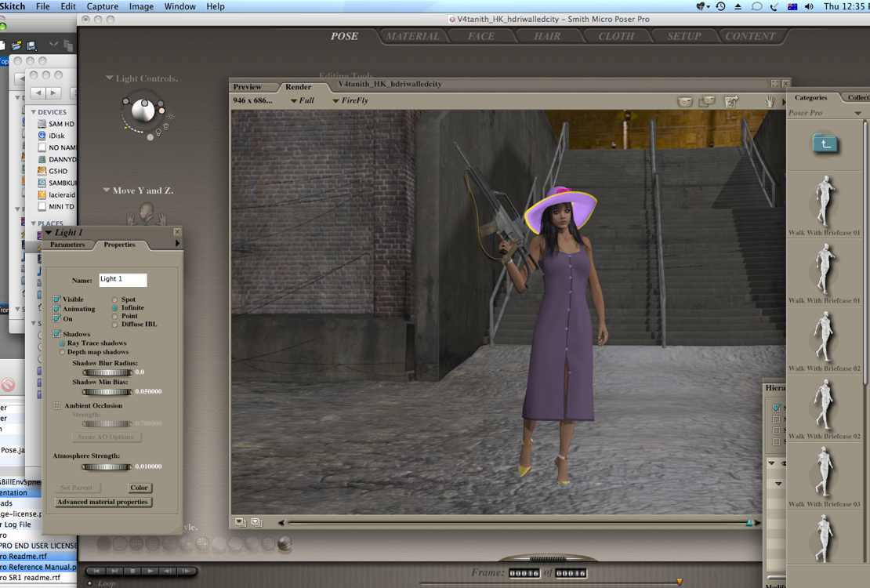Click the textured sphere document style icon
The image size is (870, 588).
[285, 543]
